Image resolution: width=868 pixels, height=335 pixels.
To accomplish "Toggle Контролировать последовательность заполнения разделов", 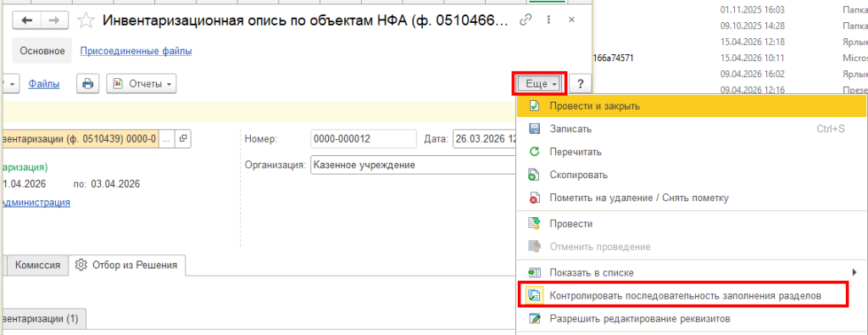I will [x=692, y=296].
